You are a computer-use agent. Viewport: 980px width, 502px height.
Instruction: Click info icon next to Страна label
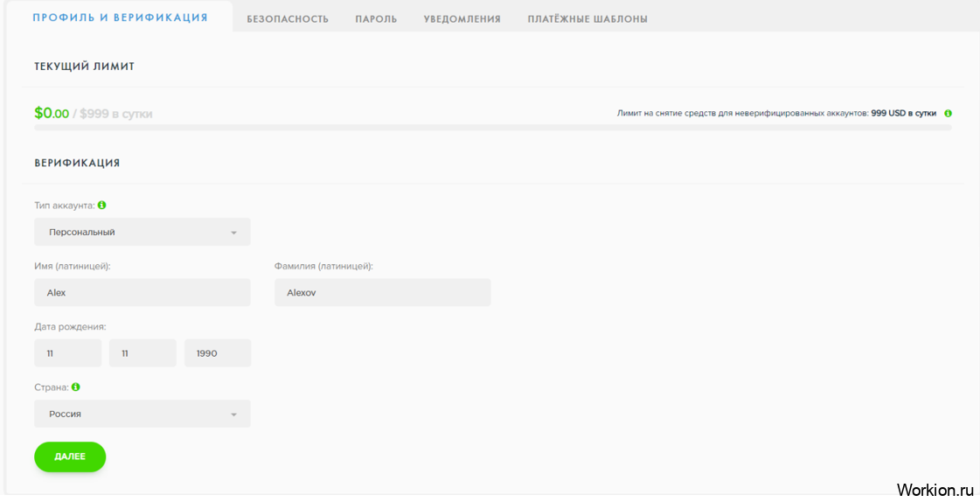[x=76, y=387]
